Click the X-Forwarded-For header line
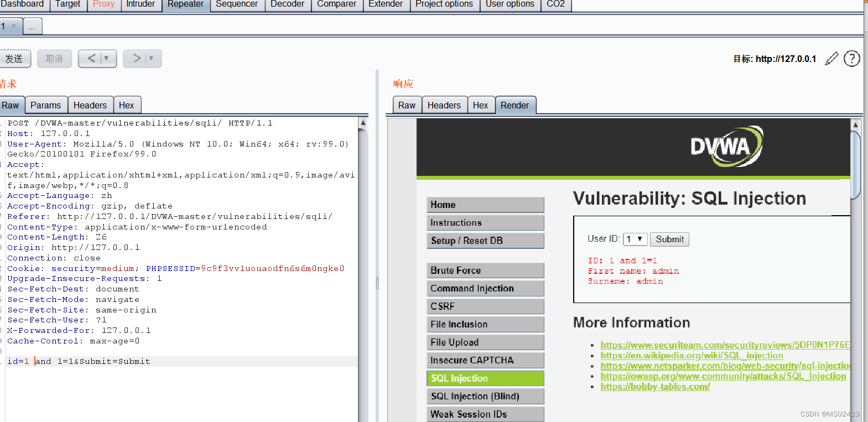Image resolution: width=868 pixels, height=422 pixels. coord(79,331)
